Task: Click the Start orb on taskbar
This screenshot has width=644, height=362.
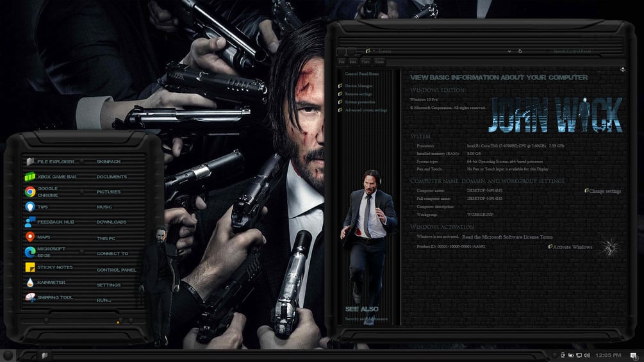Action: click(8, 356)
